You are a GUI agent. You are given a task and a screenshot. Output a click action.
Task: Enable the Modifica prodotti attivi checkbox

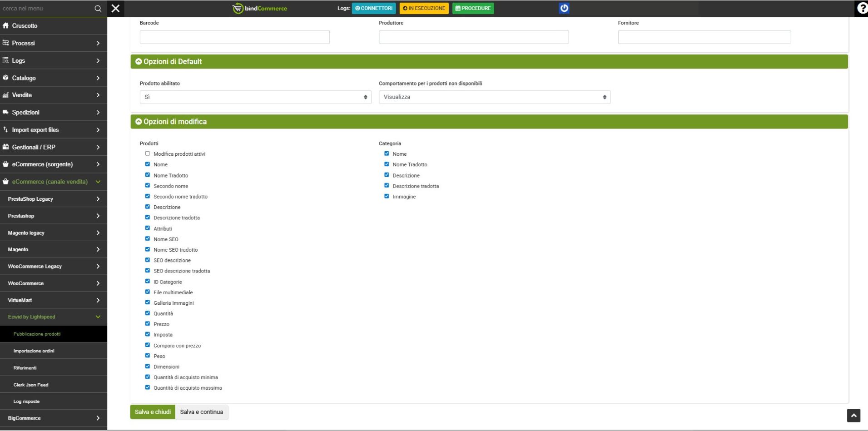coord(148,154)
